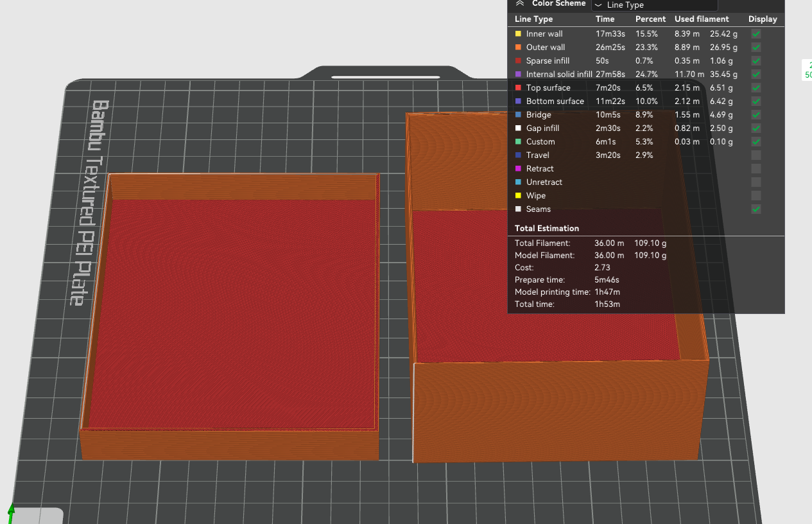Click the bright yellow Wipe swatch

(518, 195)
